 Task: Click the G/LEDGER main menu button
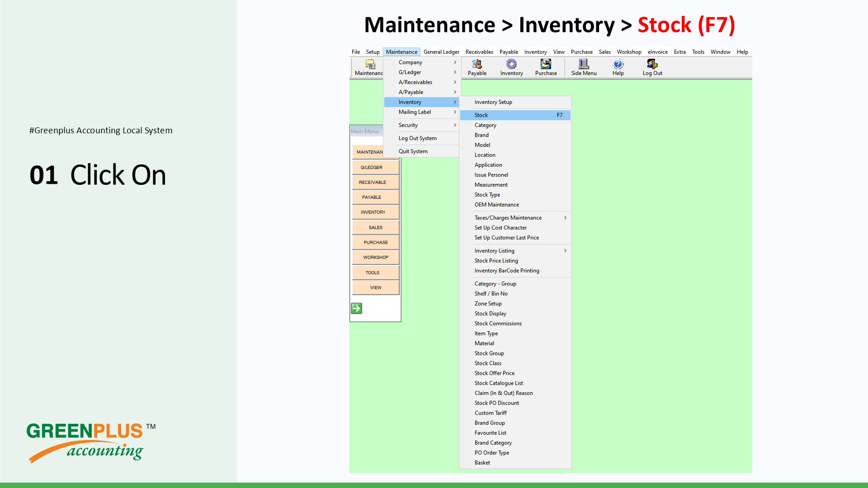click(376, 168)
